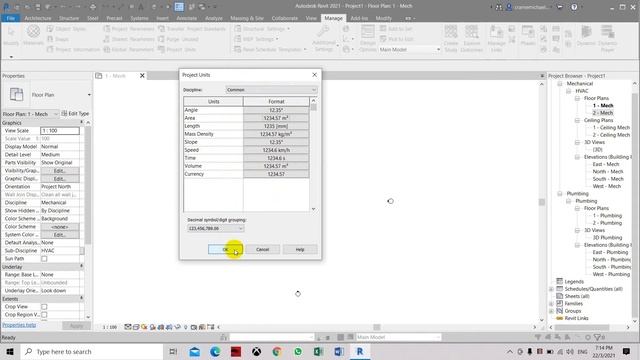
Task: Click the Edit Type button
Action: coord(75,113)
